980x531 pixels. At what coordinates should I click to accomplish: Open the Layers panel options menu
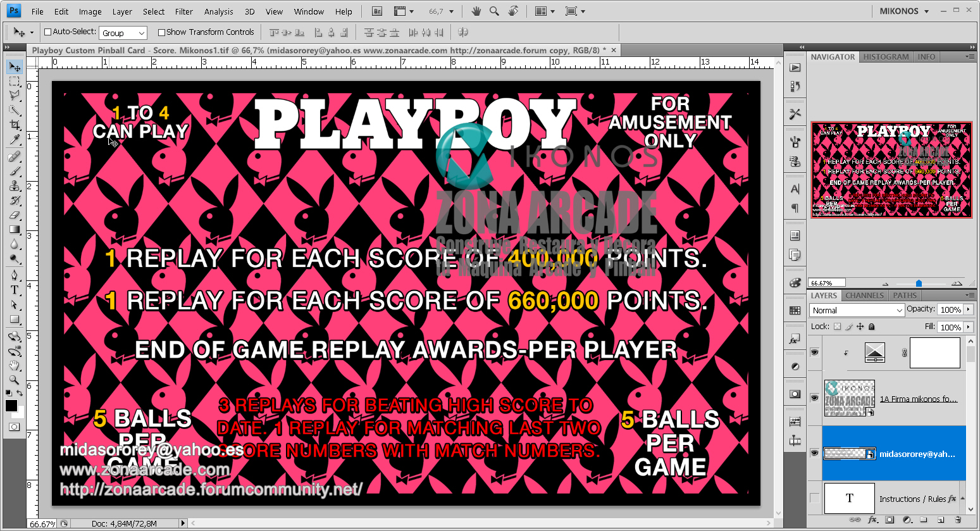[x=970, y=296]
